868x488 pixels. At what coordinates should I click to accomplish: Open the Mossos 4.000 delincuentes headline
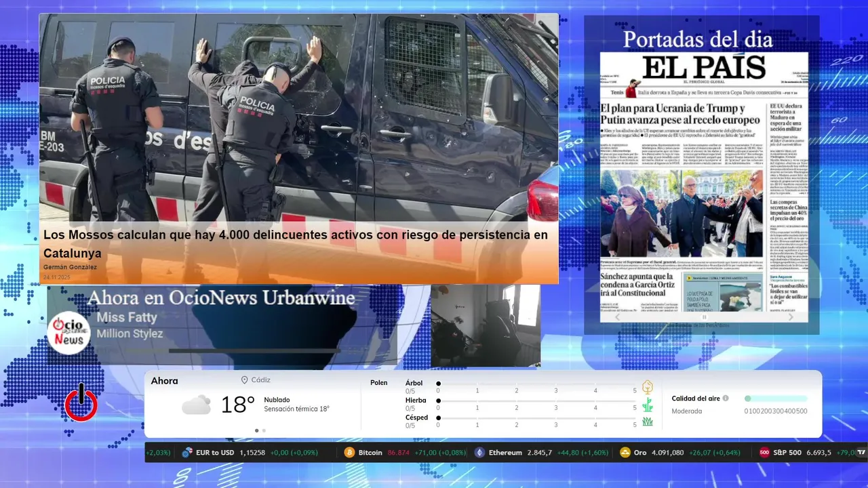tap(296, 244)
